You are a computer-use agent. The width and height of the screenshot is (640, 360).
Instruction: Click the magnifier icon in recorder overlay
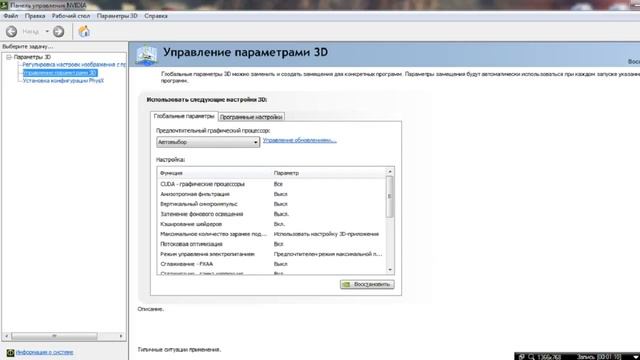click(x=531, y=357)
